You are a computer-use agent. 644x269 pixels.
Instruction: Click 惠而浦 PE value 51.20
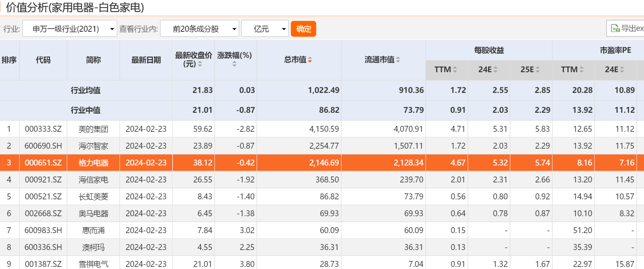point(583,231)
